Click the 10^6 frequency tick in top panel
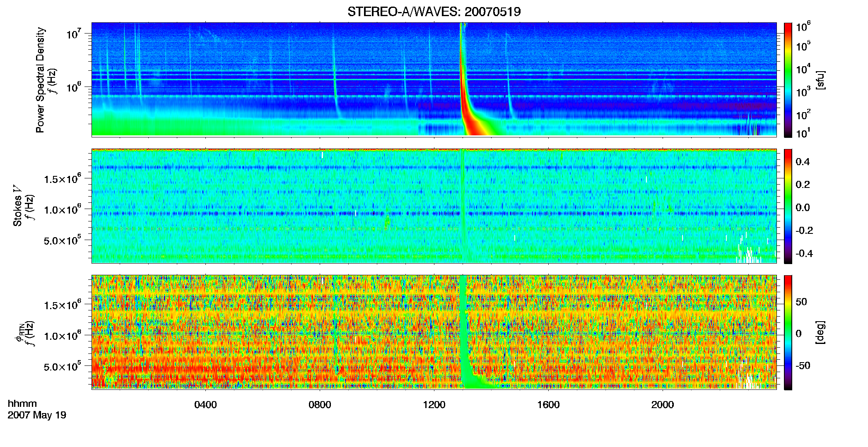The image size is (868, 447). [74, 87]
